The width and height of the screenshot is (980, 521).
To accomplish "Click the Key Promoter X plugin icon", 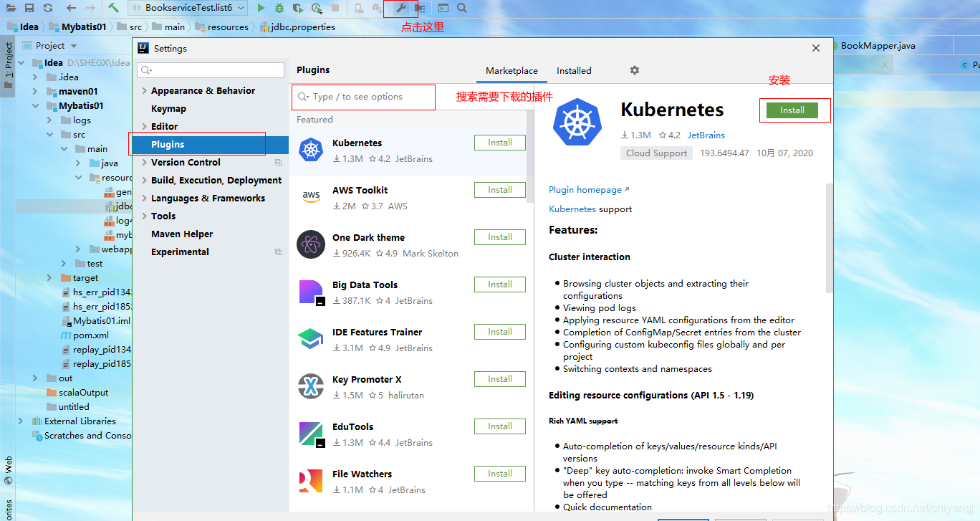I will tap(311, 387).
